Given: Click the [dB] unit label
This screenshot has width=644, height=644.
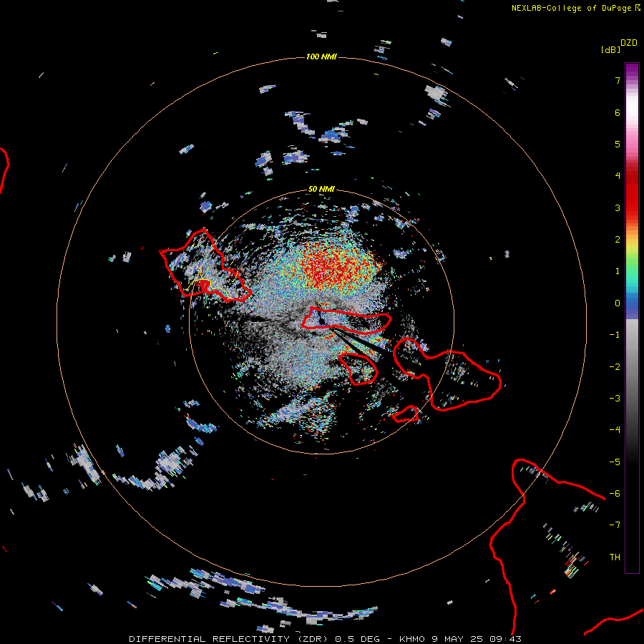Looking at the screenshot, I should click(610, 49).
